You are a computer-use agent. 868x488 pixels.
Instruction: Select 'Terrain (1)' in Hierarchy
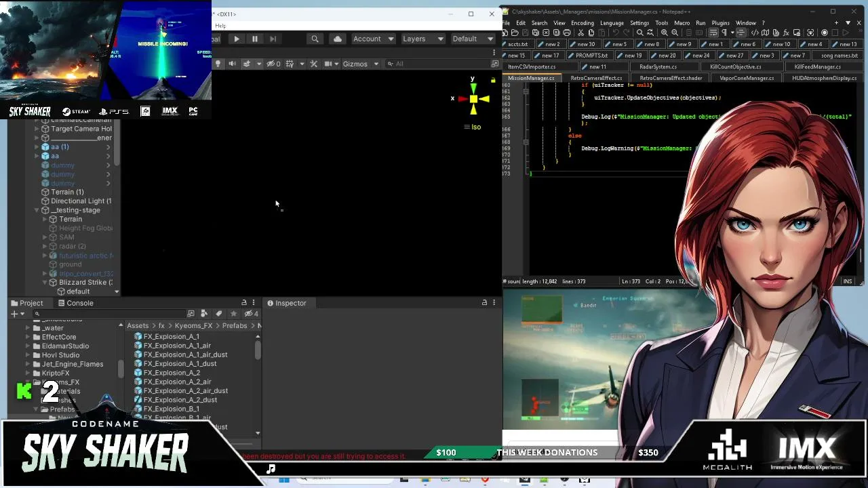click(67, 192)
